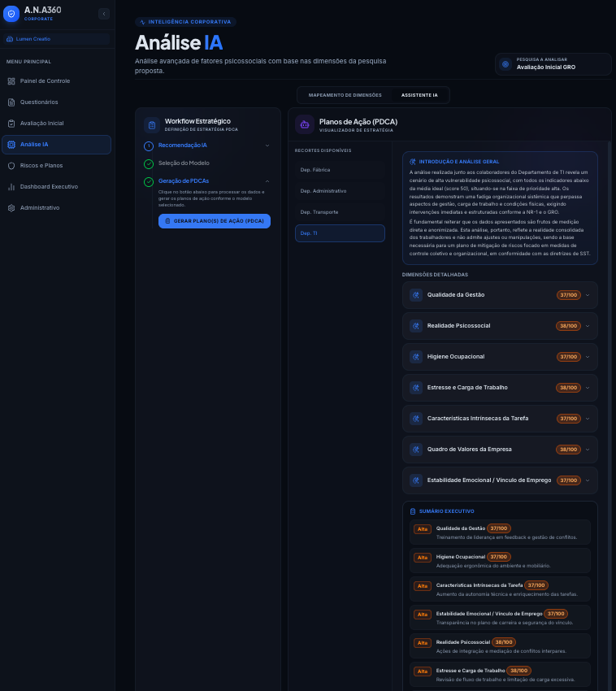Click summary entry Higiene Ocupacional 37/100

pos(500,561)
